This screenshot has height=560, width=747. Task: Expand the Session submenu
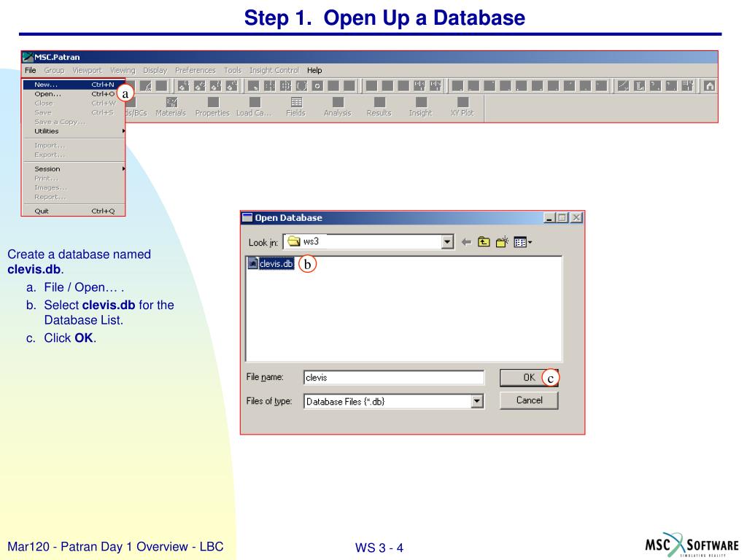coord(74,168)
